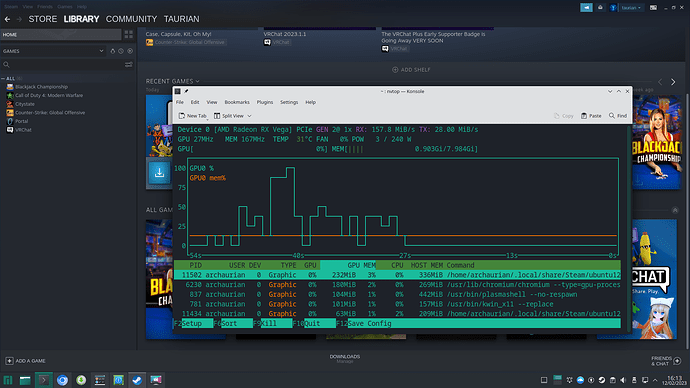
Task: Switch to collections grid view icon
Action: 128,35
